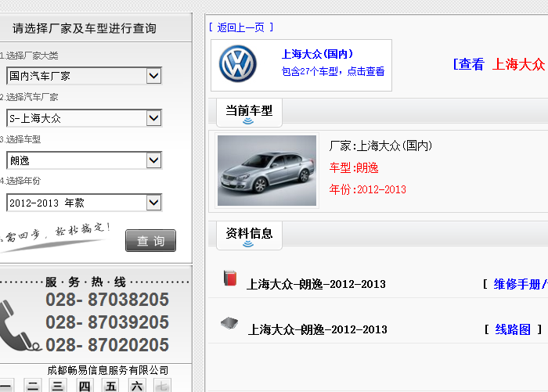The image size is (548, 392).
Task: Open the 朗逸 car model dropdown
Action: (x=84, y=160)
